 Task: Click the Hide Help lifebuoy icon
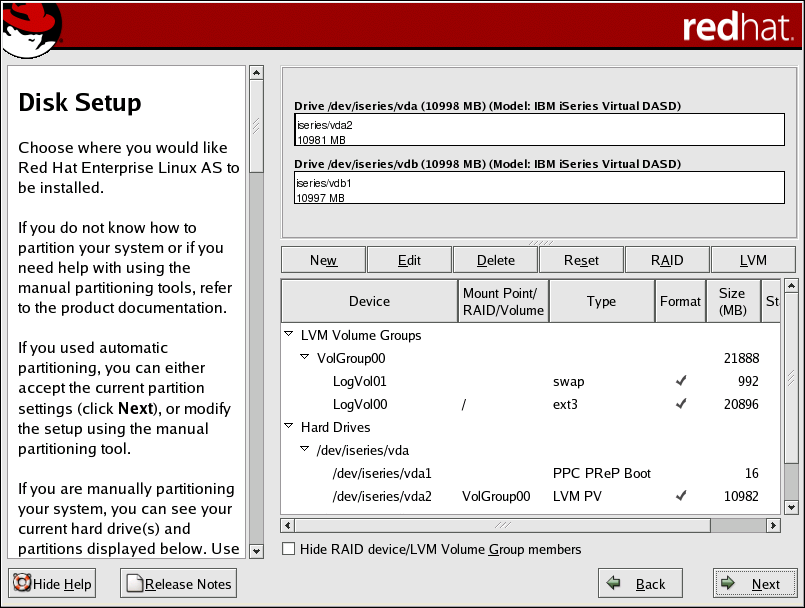click(x=21, y=584)
